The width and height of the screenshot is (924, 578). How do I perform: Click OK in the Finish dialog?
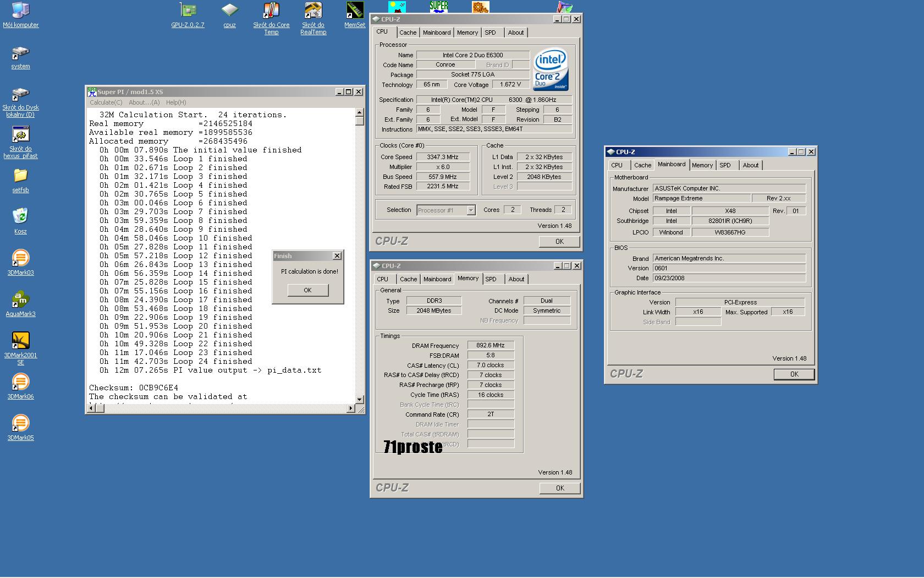[x=307, y=290]
